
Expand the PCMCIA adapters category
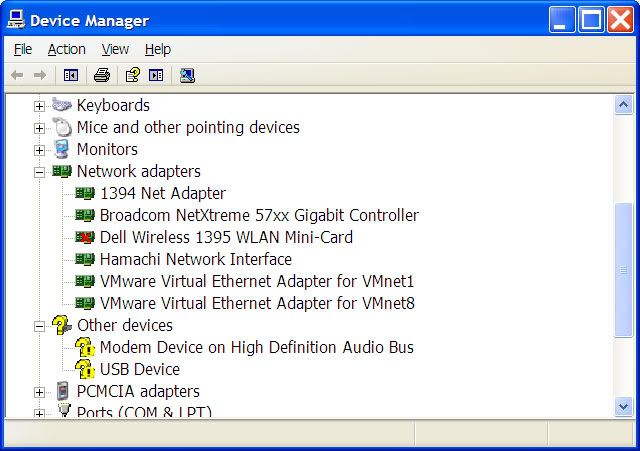point(39,392)
